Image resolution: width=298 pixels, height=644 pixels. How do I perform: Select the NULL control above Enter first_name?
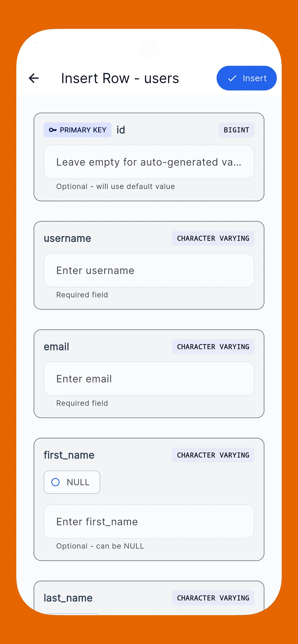tap(72, 482)
